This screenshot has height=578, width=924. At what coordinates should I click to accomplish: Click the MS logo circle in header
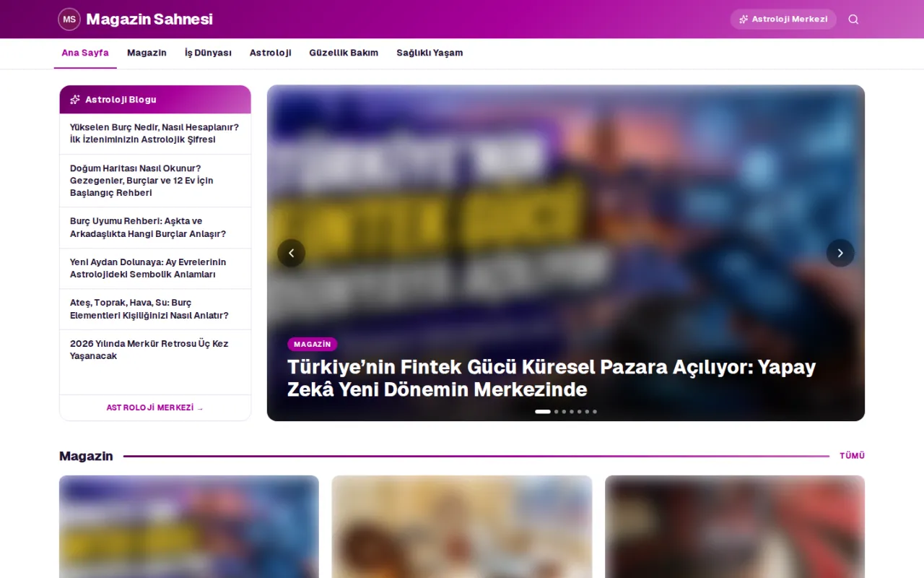coord(69,20)
